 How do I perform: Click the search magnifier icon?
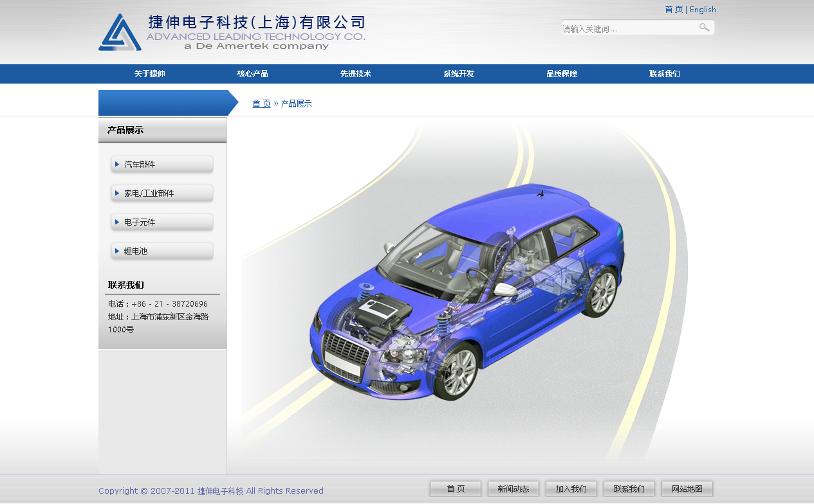pos(705,28)
